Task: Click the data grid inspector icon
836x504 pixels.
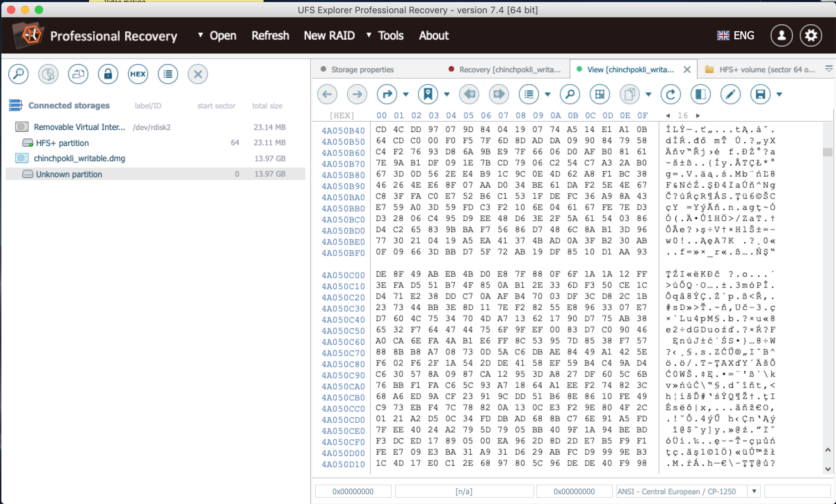Action: 600,94
